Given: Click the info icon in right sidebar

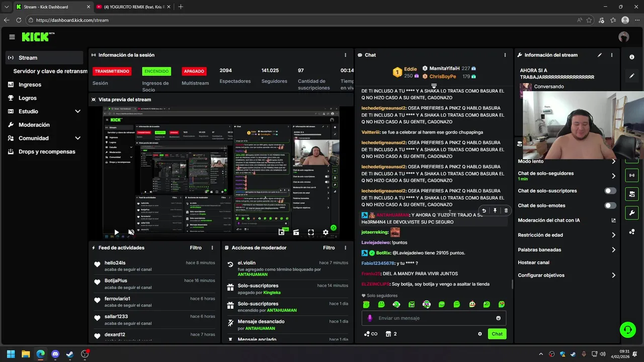Looking at the screenshot, I should tap(632, 57).
